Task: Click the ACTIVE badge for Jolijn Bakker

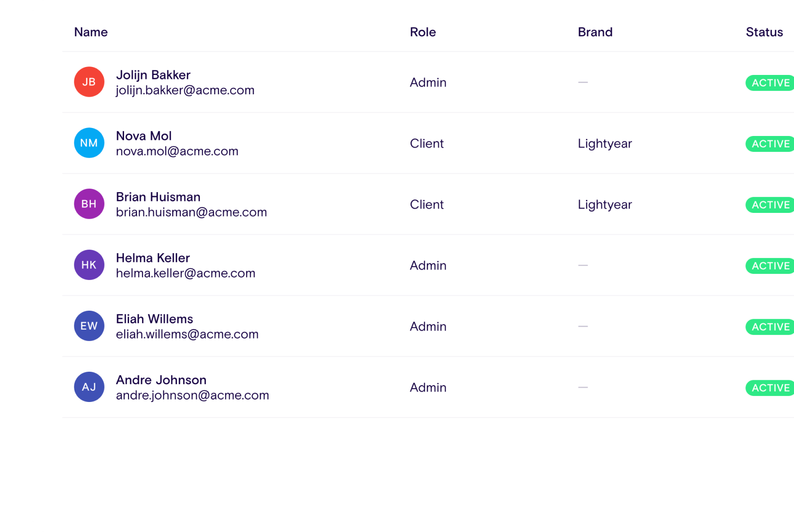Action: coord(770,83)
